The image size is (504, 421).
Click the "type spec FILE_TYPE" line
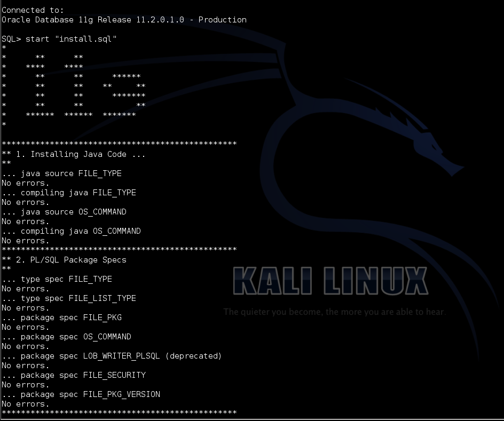[57, 279]
